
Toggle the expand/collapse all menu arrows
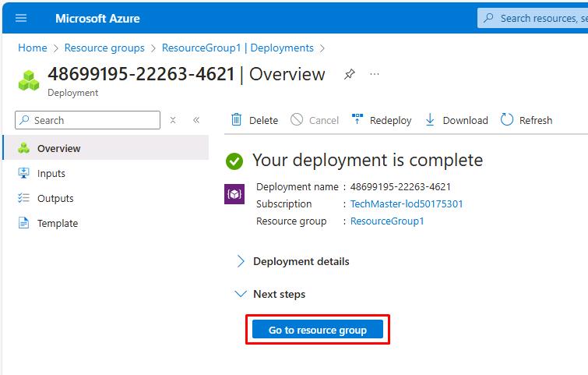[173, 120]
